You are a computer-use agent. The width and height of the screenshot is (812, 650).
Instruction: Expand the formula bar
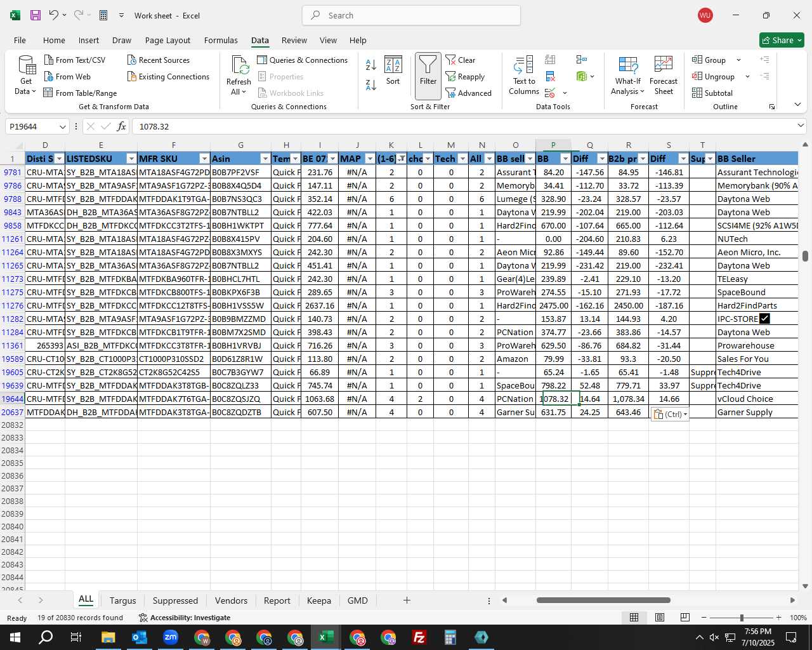[x=801, y=126]
